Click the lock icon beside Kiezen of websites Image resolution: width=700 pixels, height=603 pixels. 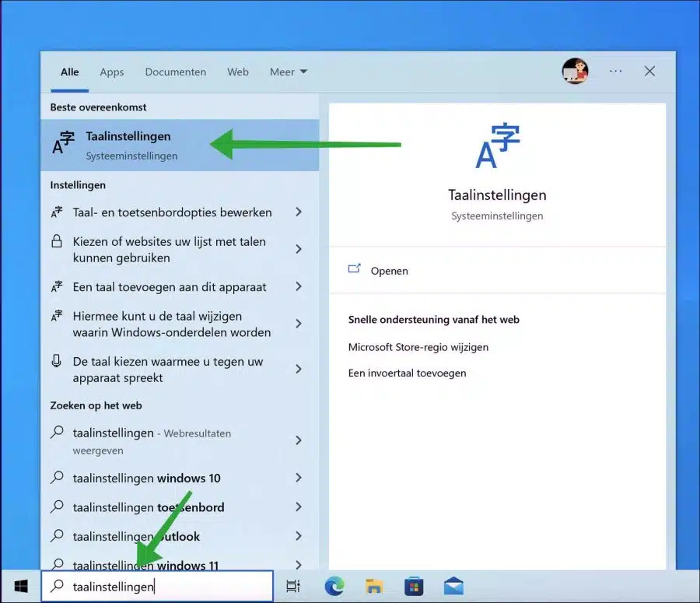[57, 241]
